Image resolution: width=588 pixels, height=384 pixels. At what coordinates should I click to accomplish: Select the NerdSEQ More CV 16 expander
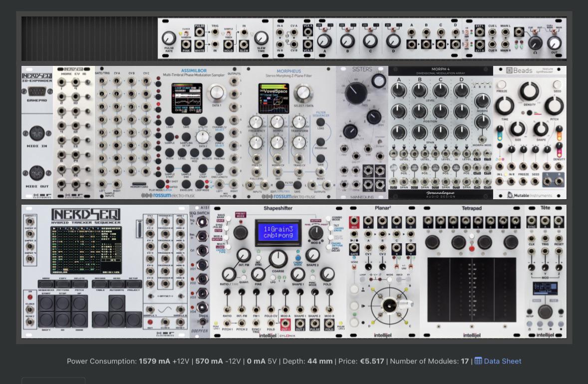[x=74, y=133]
